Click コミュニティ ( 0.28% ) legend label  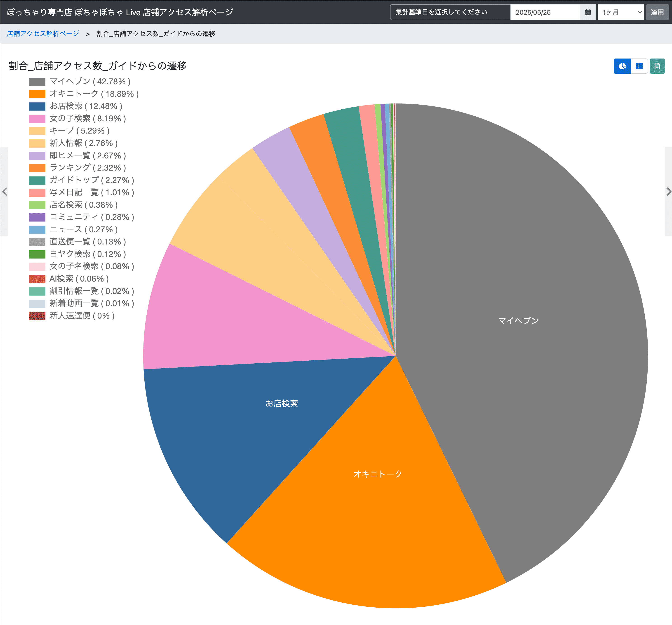click(92, 217)
